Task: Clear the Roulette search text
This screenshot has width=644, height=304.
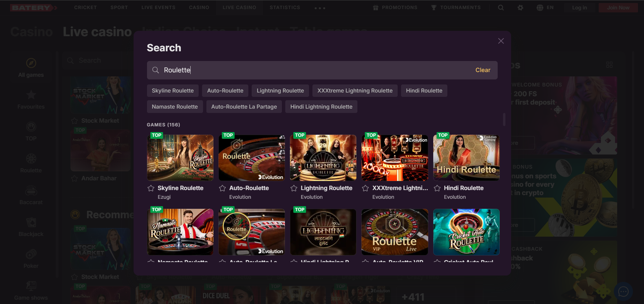Action: click(x=483, y=70)
